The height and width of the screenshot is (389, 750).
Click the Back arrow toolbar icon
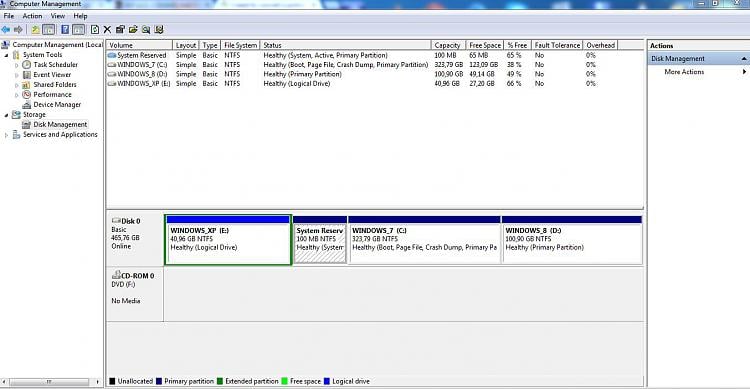(x=6, y=30)
